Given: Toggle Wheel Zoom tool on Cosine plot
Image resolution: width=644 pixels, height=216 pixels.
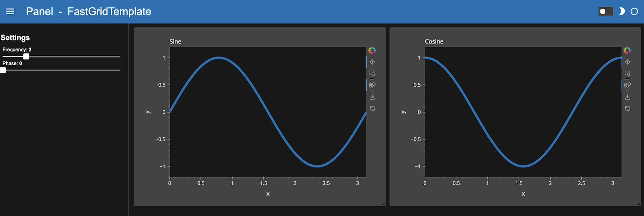Looking at the screenshot, I should pyautogui.click(x=627, y=85).
